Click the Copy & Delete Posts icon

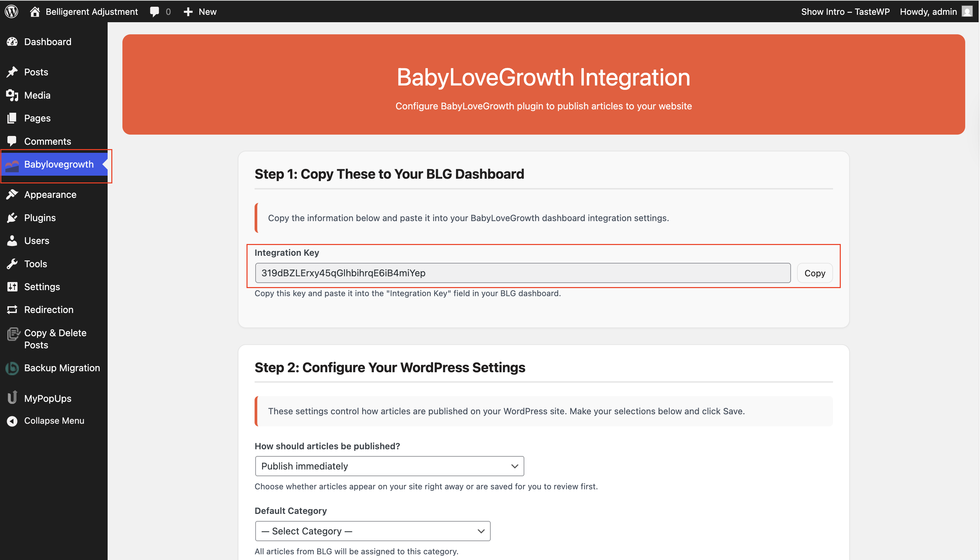[x=13, y=334]
